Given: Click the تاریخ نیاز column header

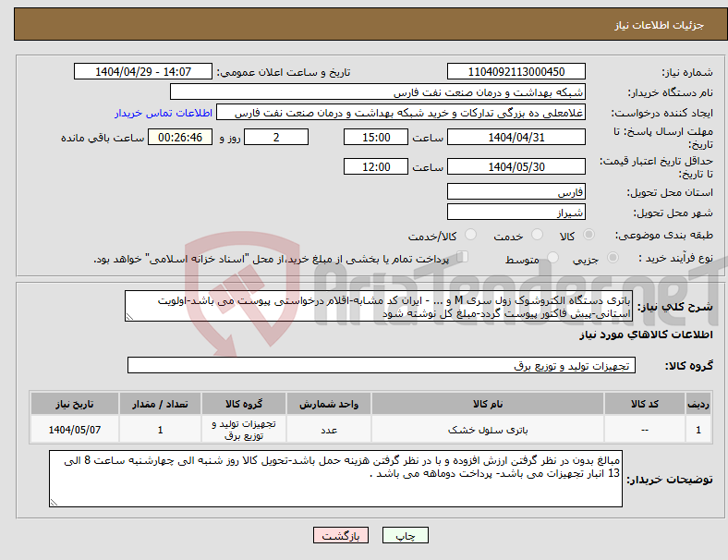Looking at the screenshot, I should click(x=75, y=404).
